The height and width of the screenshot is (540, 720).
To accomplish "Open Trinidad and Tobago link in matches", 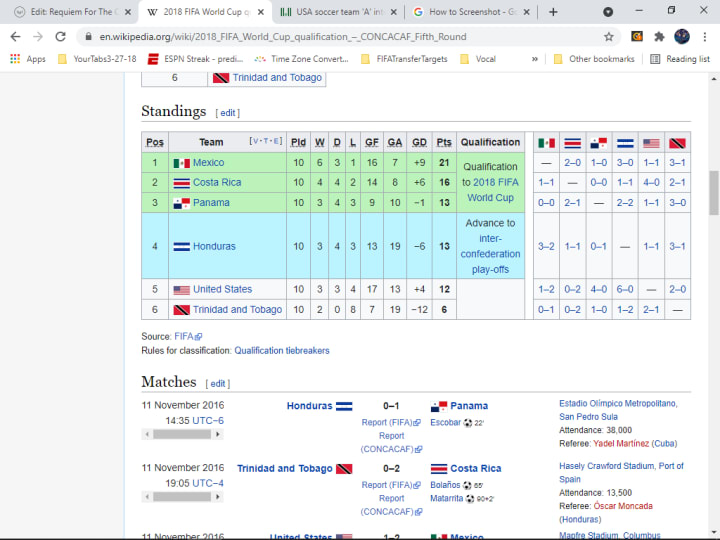I will [285, 468].
